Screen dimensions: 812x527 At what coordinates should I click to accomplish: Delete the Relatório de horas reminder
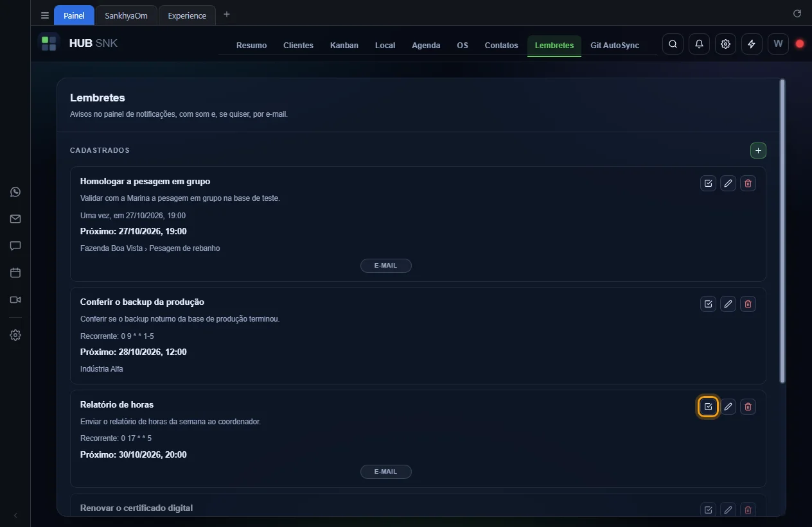tap(748, 407)
